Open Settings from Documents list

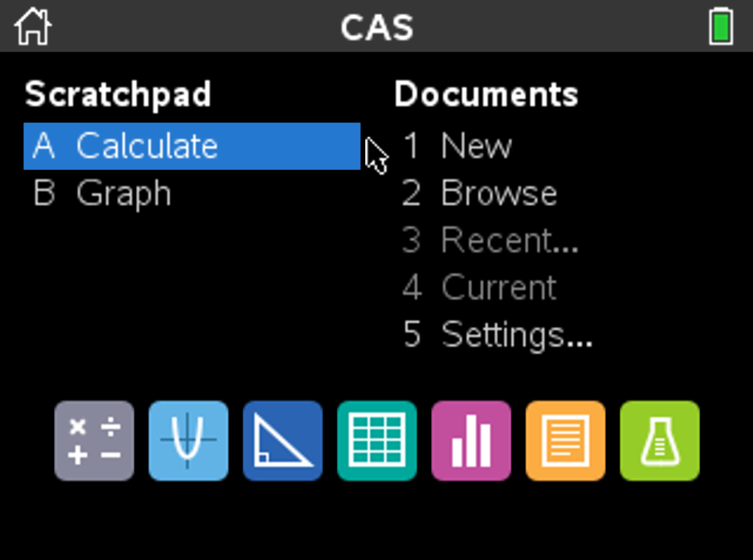[516, 335]
